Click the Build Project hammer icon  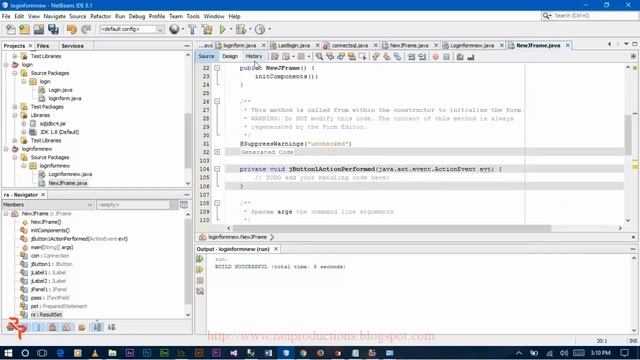(192, 29)
